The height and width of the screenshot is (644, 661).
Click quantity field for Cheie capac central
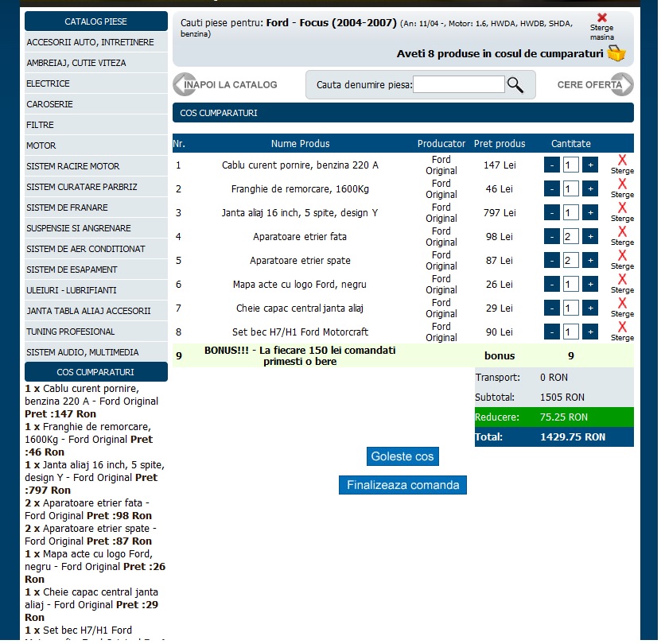click(x=570, y=308)
